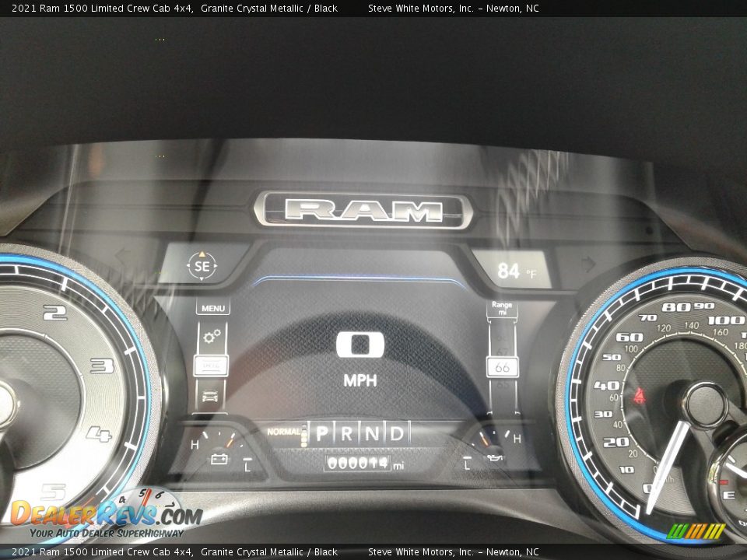The height and width of the screenshot is (560, 747).
Task: Click the top caption '2021 Ram 1500 Limited Crew Cab 4x4'
Action: 103,8
